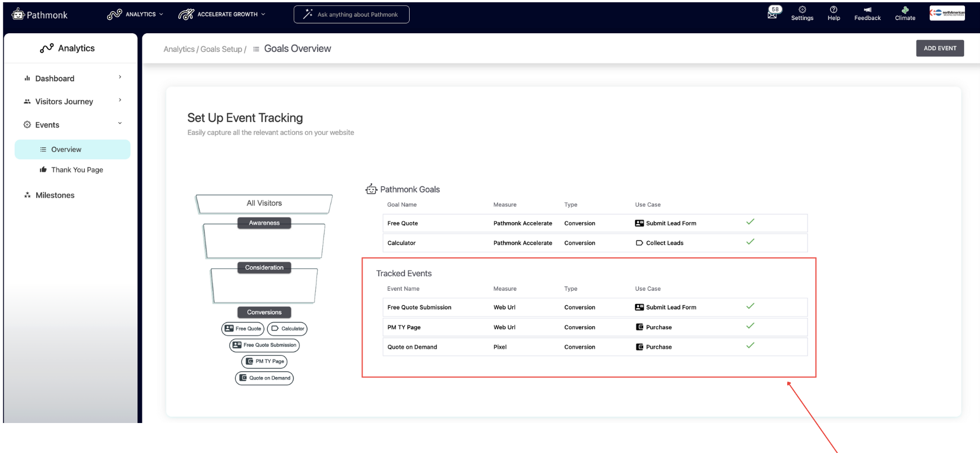The width and height of the screenshot is (980, 453).
Task: Go to Milestones in sidebar
Action: 55,195
